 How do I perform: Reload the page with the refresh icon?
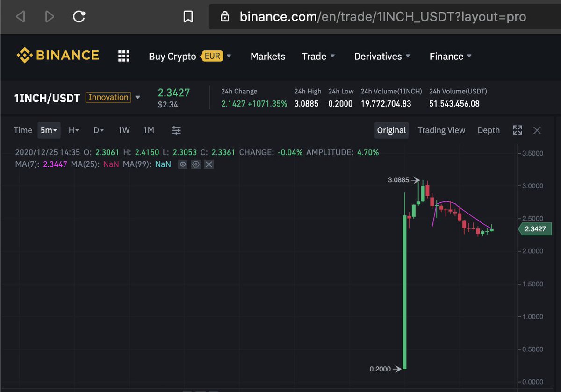pos(79,17)
